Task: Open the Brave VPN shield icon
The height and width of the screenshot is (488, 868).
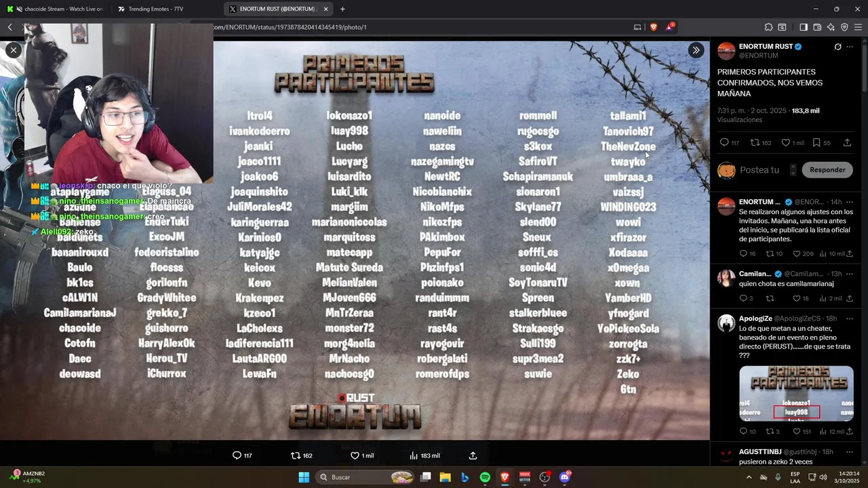Action: click(844, 27)
